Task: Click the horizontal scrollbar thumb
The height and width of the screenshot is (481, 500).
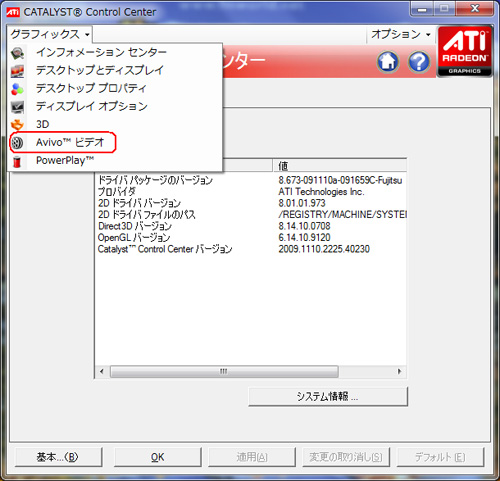Action: (224, 371)
